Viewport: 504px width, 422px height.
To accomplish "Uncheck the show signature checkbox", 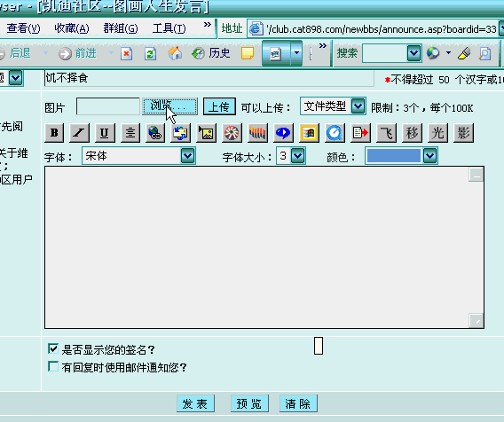I will click(53, 348).
